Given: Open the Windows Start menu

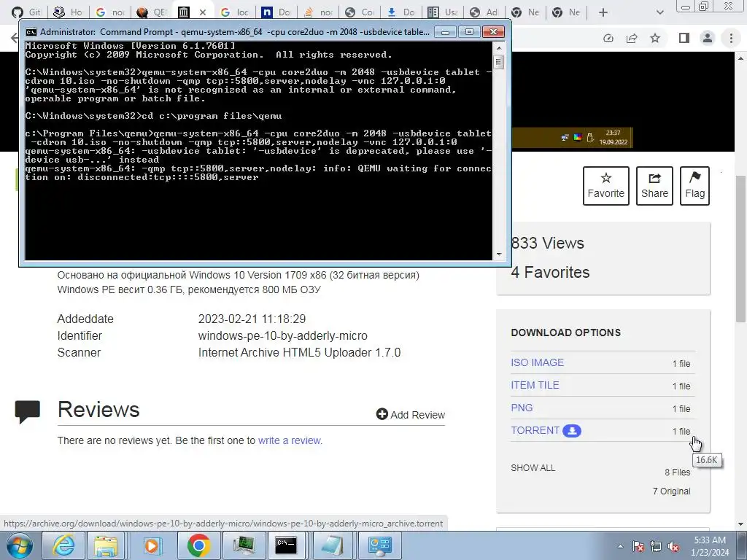Looking at the screenshot, I should tap(20, 545).
